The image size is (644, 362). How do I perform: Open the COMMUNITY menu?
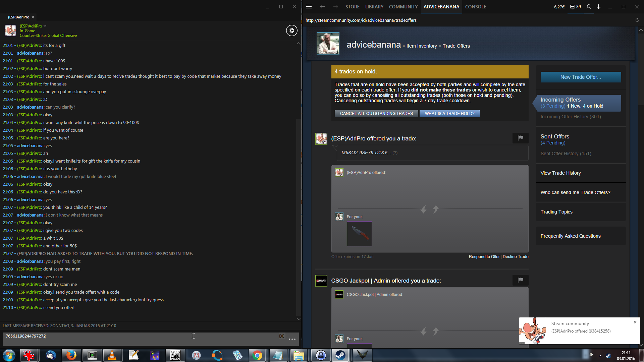pos(403,7)
